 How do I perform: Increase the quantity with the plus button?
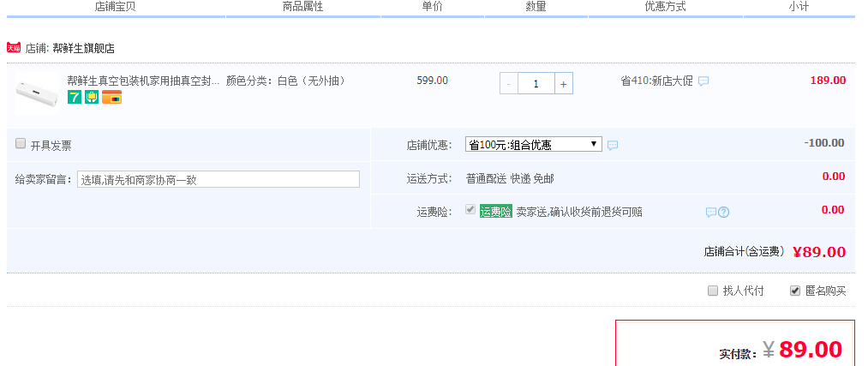pos(564,84)
